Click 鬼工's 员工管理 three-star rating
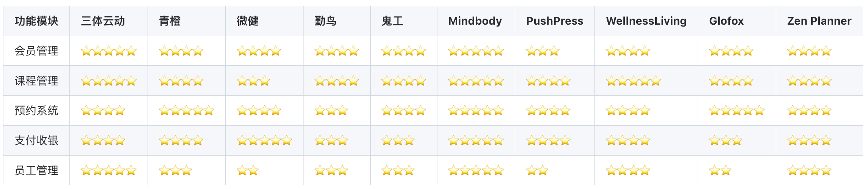 point(398,171)
